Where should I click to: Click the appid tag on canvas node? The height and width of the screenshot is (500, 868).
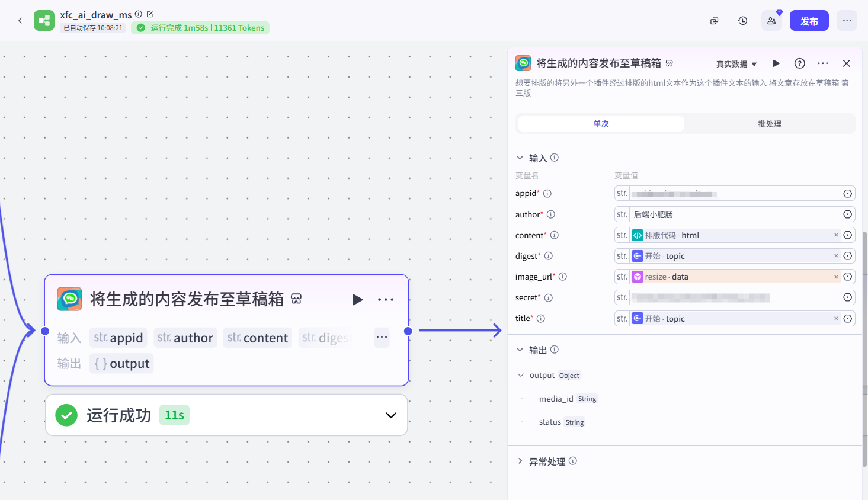pos(118,338)
